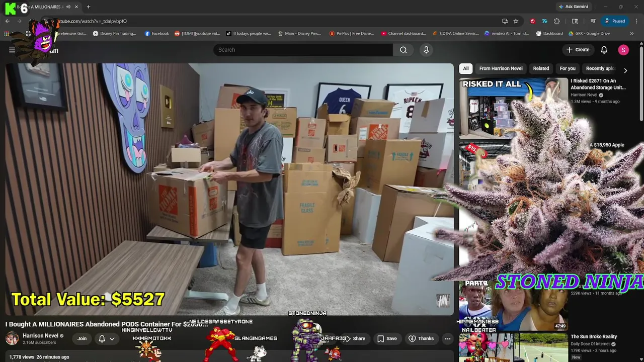Open the PinPics Free Disney bookmark
Screen dimensions: 644x362
click(x=352, y=34)
